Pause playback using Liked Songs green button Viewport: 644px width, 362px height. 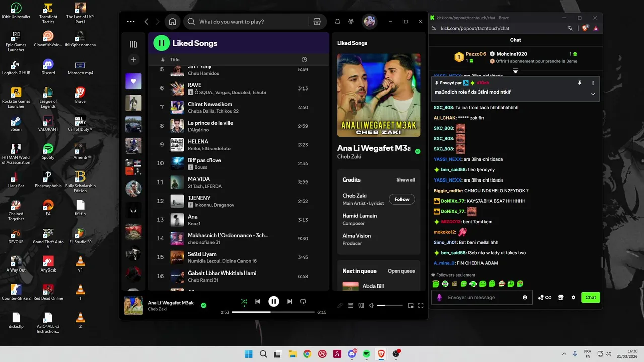tap(162, 43)
